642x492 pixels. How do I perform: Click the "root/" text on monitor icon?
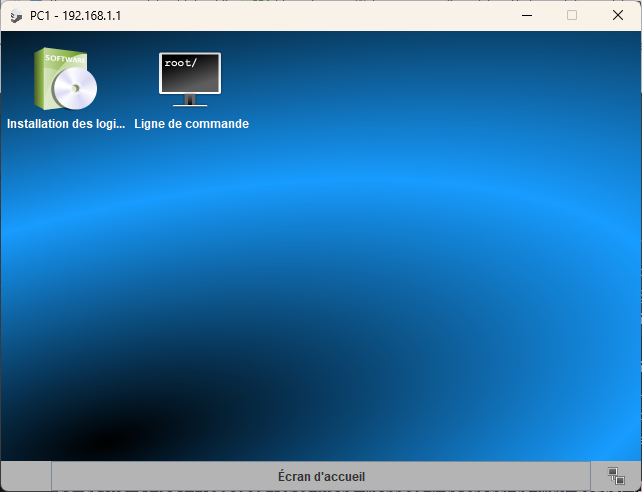point(181,63)
